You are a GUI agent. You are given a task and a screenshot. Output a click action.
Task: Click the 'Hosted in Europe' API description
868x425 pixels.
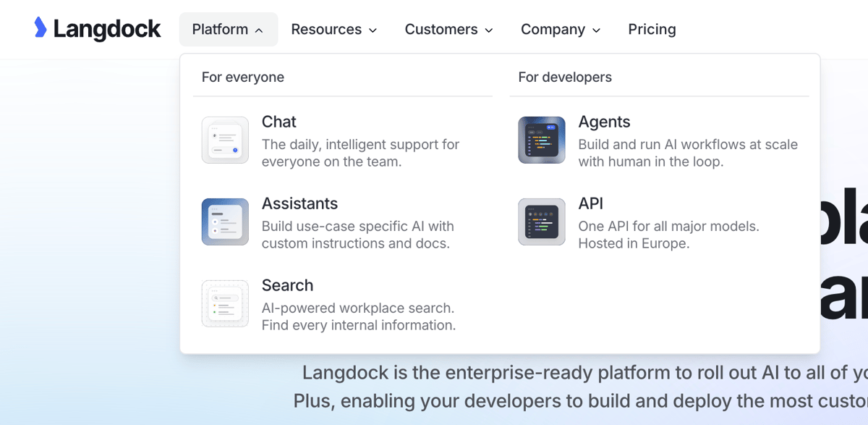pyautogui.click(x=634, y=243)
